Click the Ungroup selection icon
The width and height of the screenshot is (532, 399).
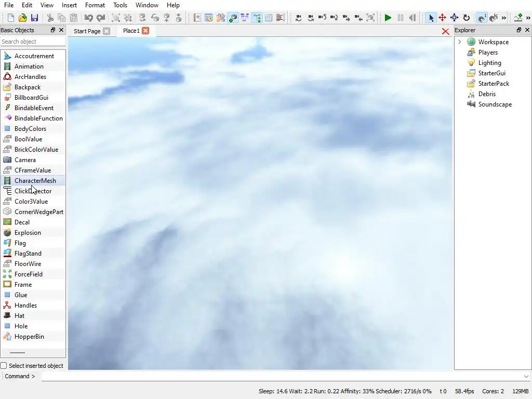pyautogui.click(x=128, y=18)
